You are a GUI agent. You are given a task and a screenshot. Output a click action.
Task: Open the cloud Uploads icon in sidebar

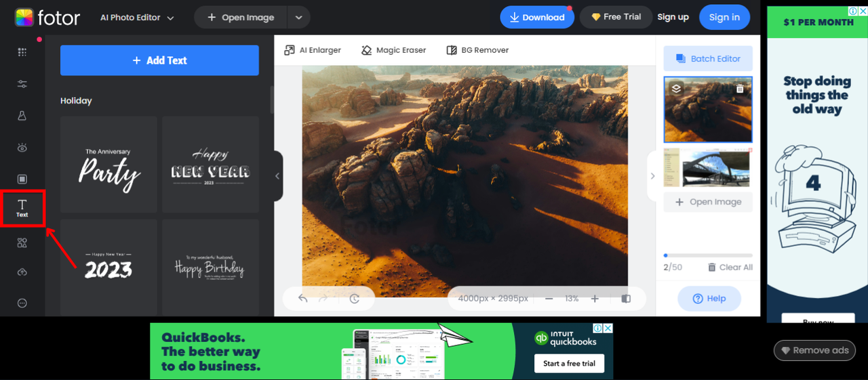22,272
